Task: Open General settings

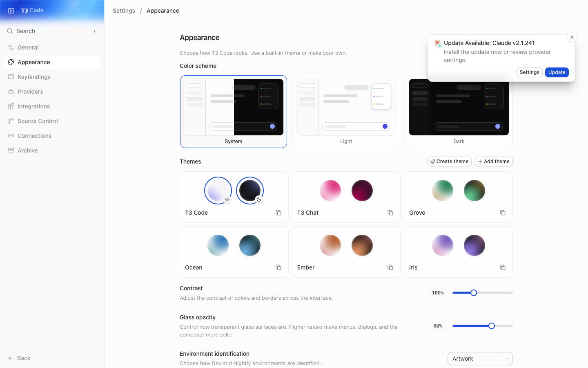Action: click(x=52, y=47)
